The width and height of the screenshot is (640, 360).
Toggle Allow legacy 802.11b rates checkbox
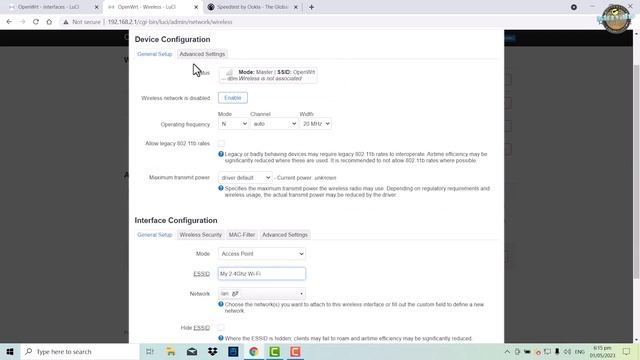pos(221,144)
